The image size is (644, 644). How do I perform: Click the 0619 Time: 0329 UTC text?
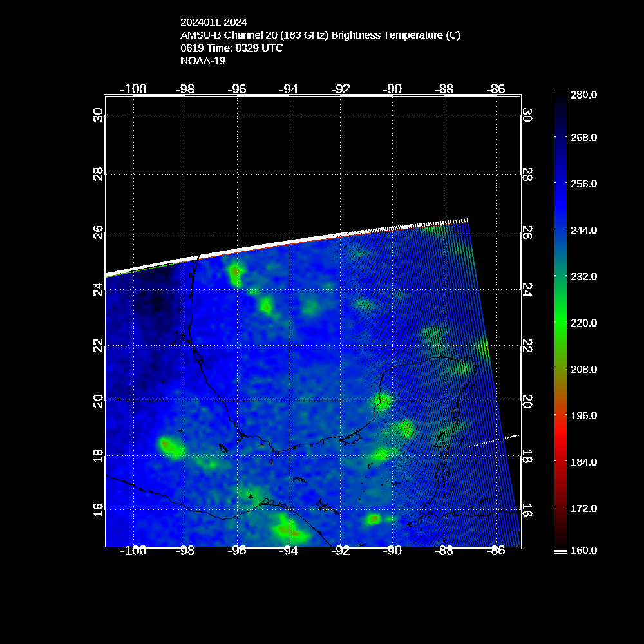coord(232,48)
